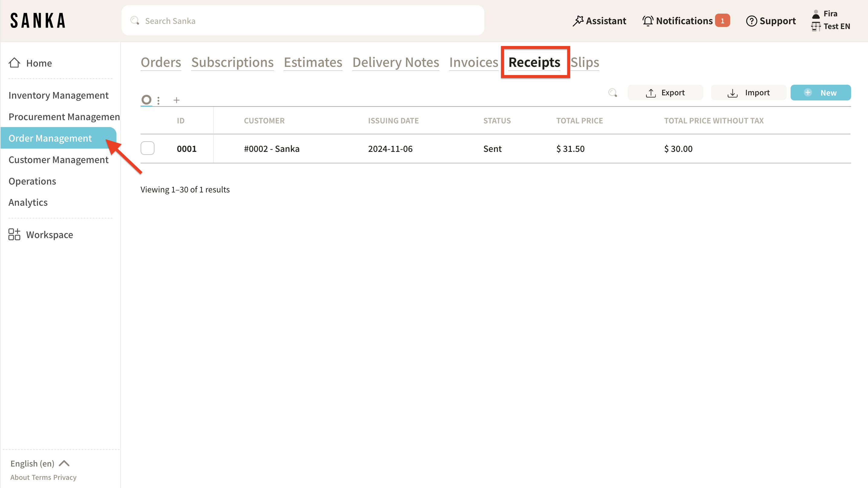Screen dimensions: 868x488
Task: Click the Workspace grid icon
Action: [x=14, y=234]
